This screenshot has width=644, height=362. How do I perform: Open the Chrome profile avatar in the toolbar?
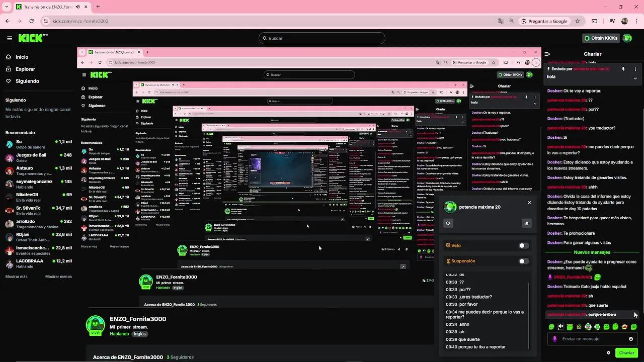pyautogui.click(x=624, y=21)
